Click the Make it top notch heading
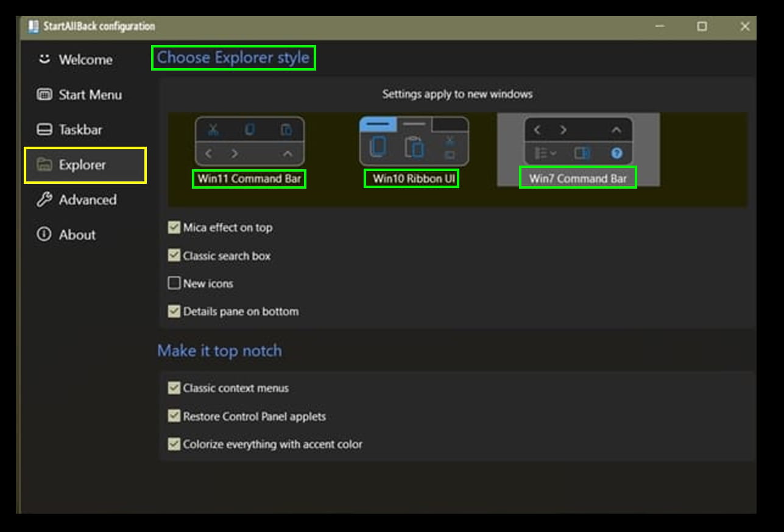 [219, 351]
